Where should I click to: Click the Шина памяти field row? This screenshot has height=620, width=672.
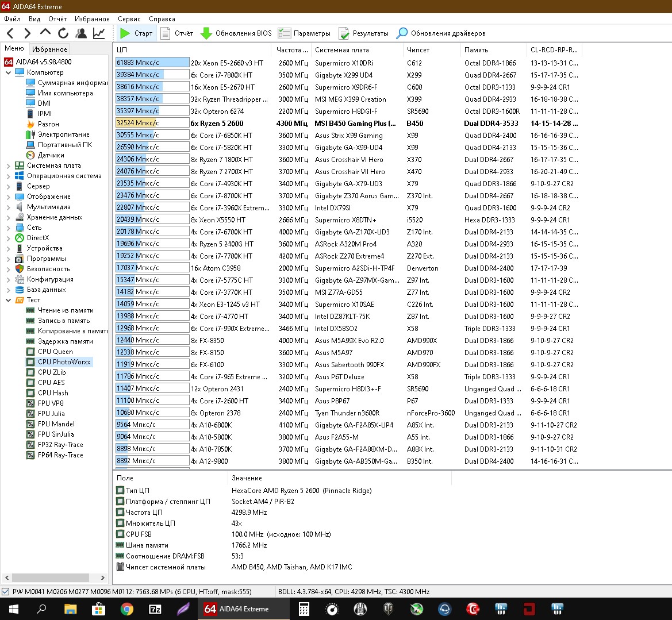(x=283, y=545)
